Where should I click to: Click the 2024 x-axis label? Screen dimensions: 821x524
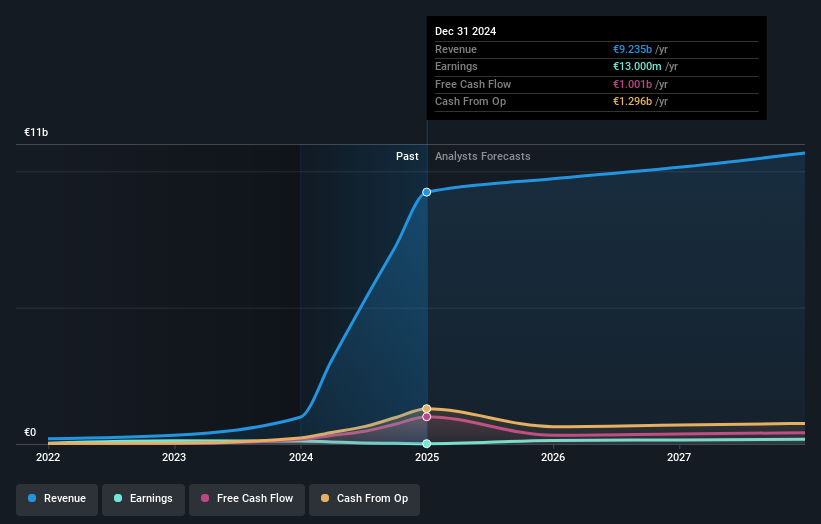[x=301, y=457]
